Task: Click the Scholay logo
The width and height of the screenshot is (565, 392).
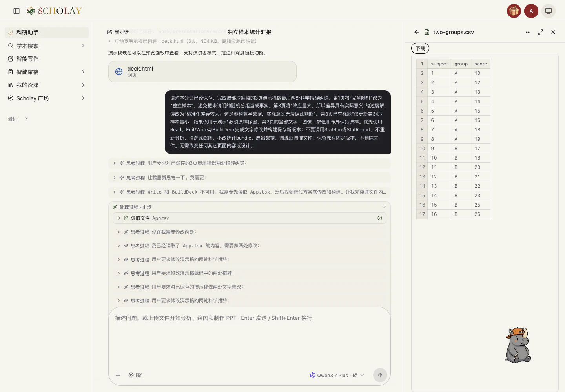Action: point(55,11)
